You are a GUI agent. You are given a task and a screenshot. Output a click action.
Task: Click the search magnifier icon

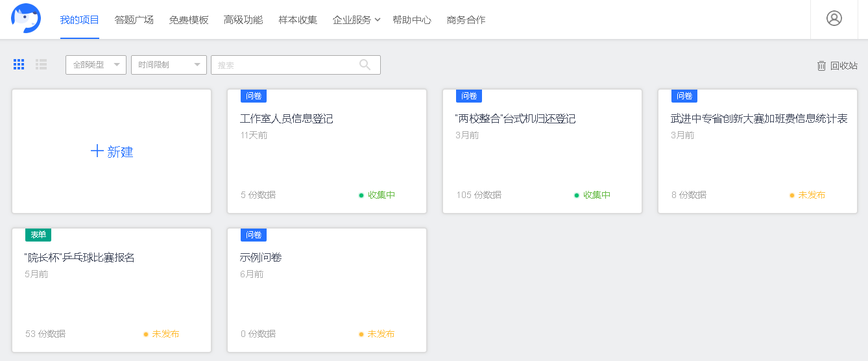(x=365, y=64)
